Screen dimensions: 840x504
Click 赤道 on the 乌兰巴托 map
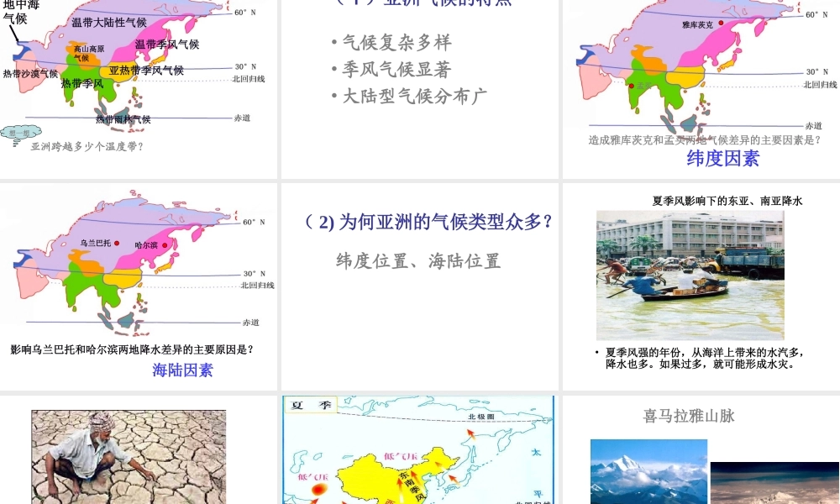coord(250,323)
